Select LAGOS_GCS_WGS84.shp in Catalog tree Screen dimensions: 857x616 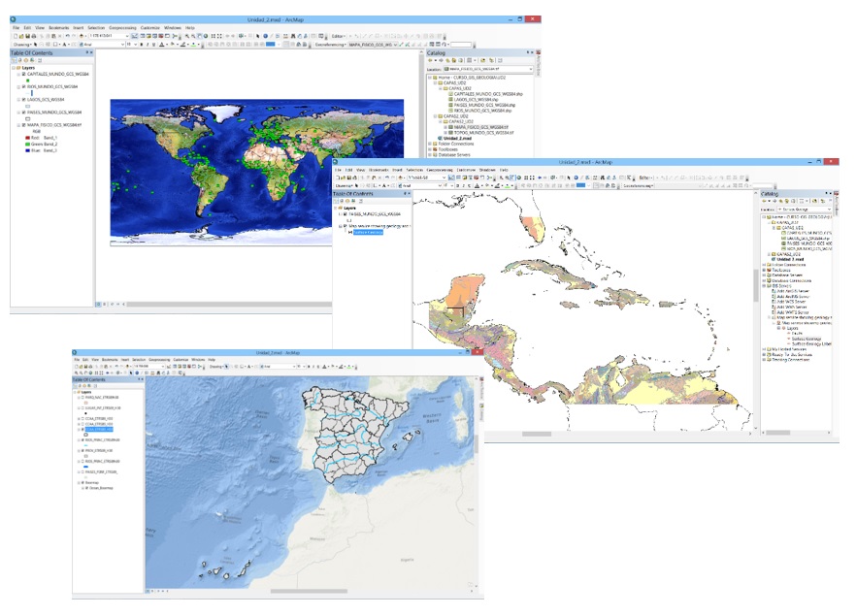coord(474,100)
